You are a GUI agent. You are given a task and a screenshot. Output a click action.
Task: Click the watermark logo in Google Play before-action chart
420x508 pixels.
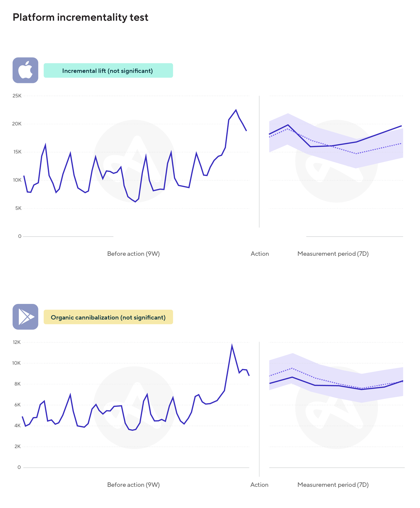(134, 408)
